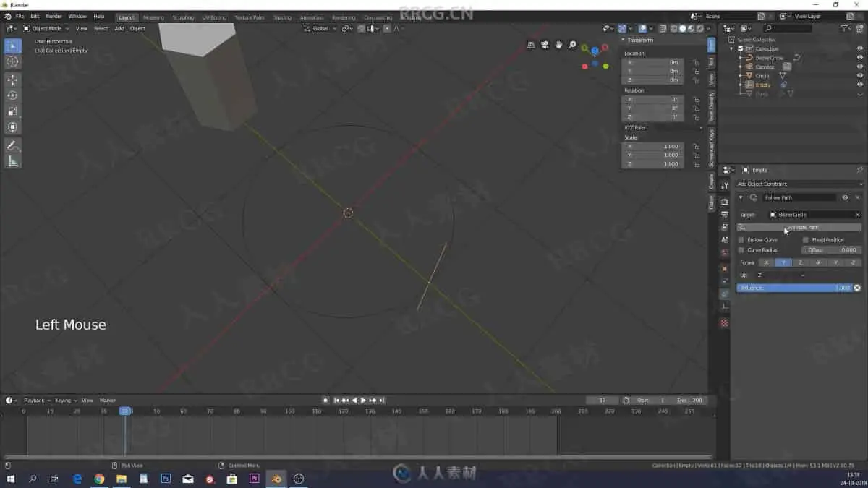Open Photoshop from the taskbar
This screenshot has width=868, height=488.
click(166, 479)
